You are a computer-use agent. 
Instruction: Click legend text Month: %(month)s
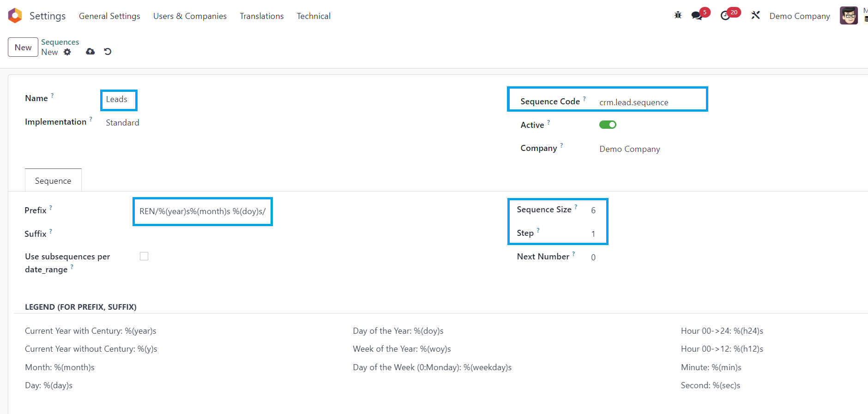[60, 367]
